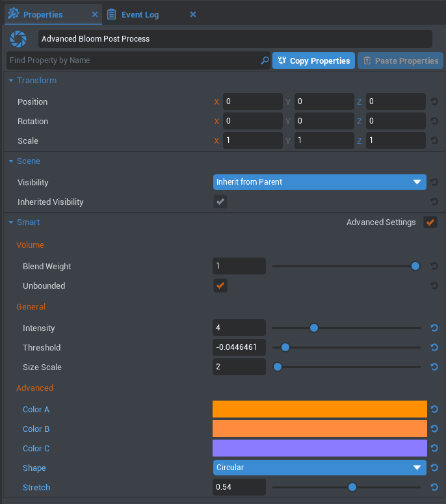Open the Color C purple swatch

pyautogui.click(x=319, y=448)
